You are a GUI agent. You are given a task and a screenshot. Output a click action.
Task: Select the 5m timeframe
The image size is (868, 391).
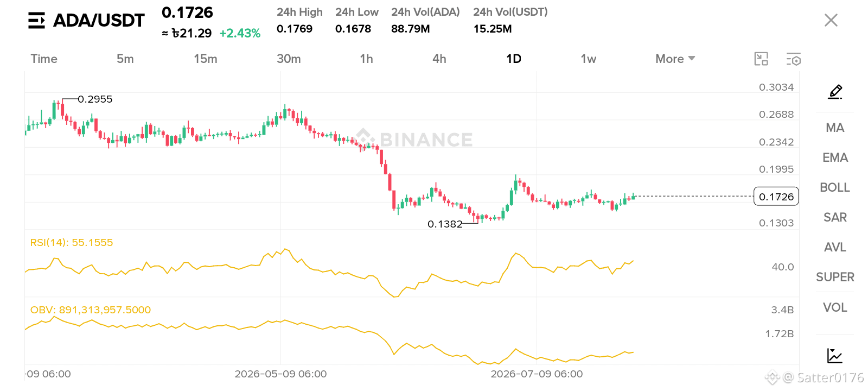point(125,59)
